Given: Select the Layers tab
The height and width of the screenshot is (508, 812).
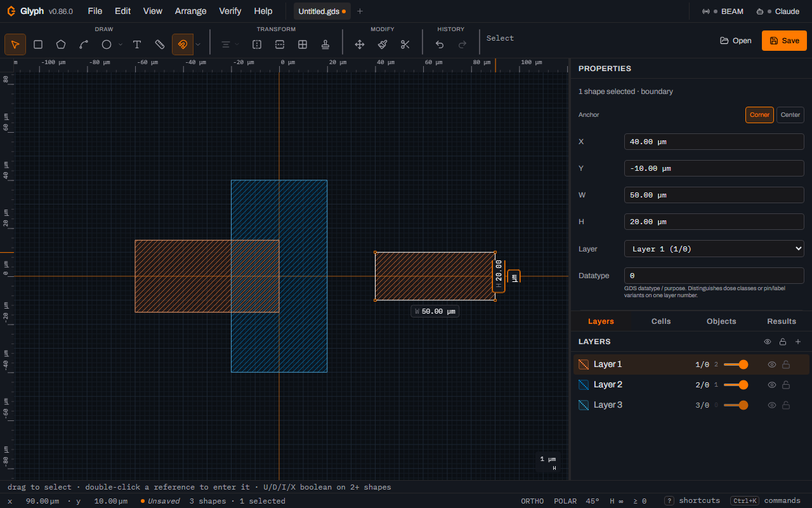Looking at the screenshot, I should point(601,321).
